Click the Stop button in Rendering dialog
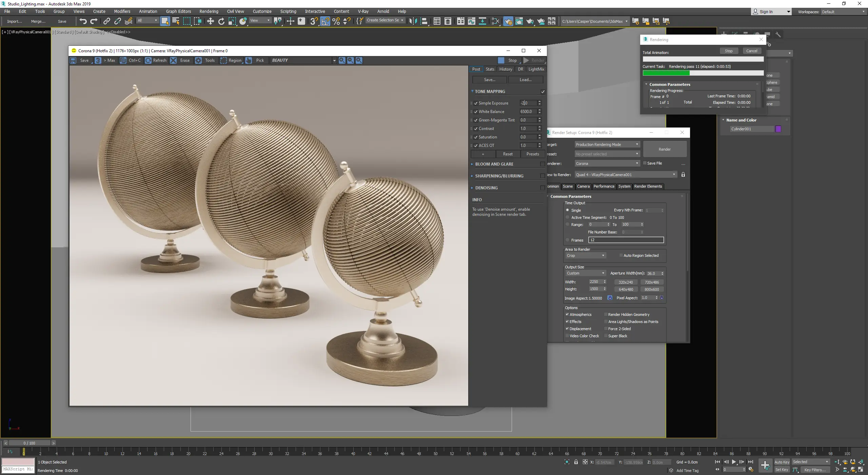The height and width of the screenshot is (475, 868). click(728, 51)
